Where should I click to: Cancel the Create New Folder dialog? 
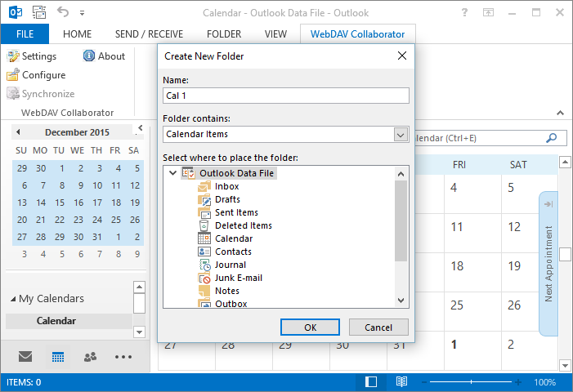378,327
